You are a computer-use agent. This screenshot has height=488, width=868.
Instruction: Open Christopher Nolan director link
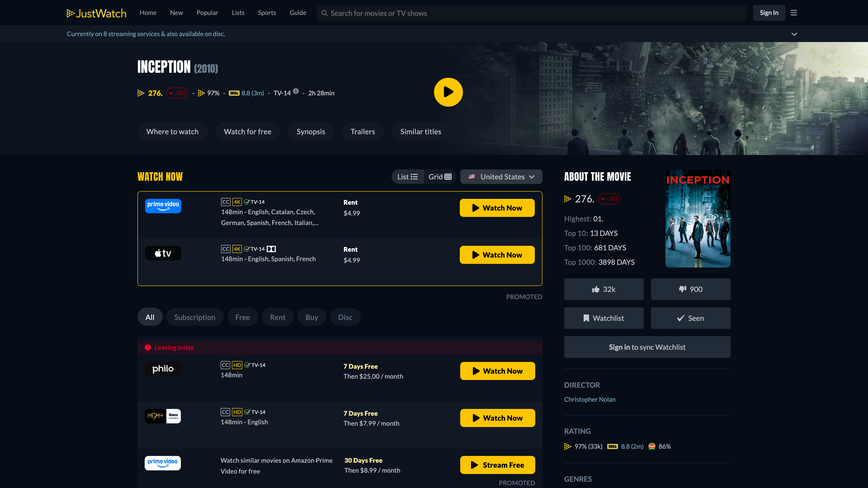point(590,399)
